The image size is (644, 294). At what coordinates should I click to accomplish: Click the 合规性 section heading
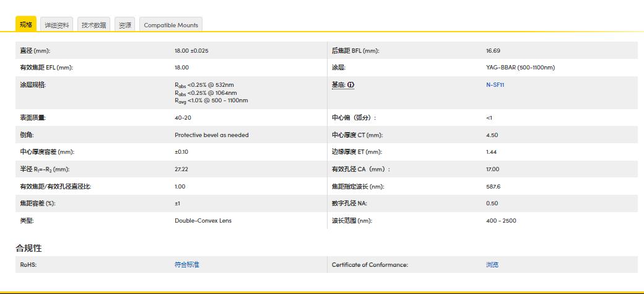(x=28, y=248)
